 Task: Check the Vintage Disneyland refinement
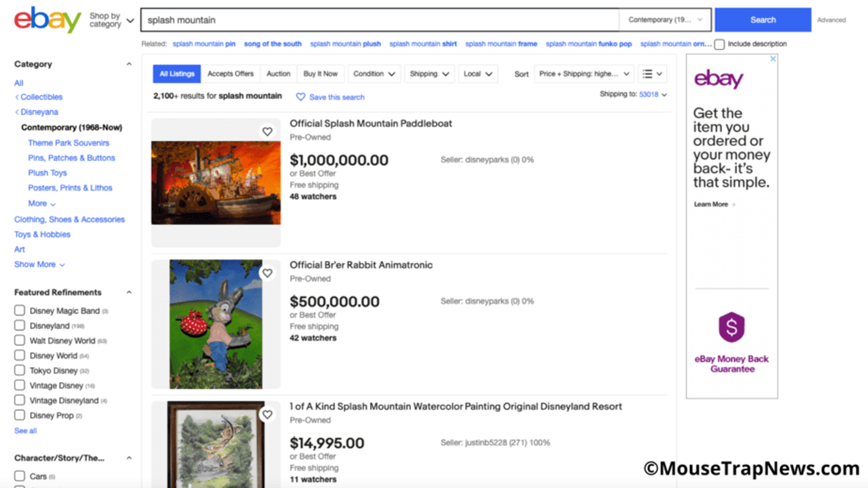pyautogui.click(x=20, y=400)
